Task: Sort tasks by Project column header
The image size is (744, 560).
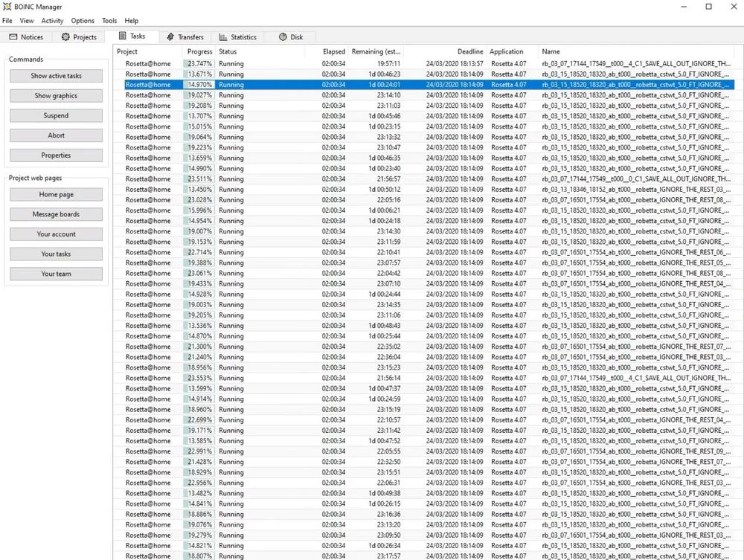Action: pos(147,51)
